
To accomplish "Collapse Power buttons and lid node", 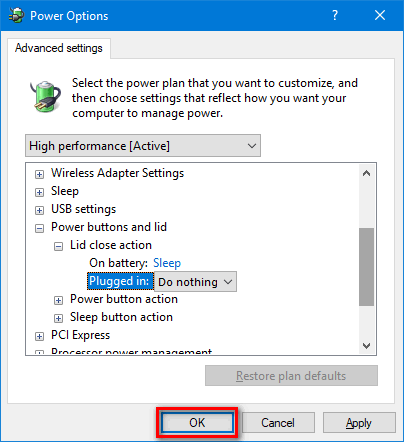I will 39,228.
